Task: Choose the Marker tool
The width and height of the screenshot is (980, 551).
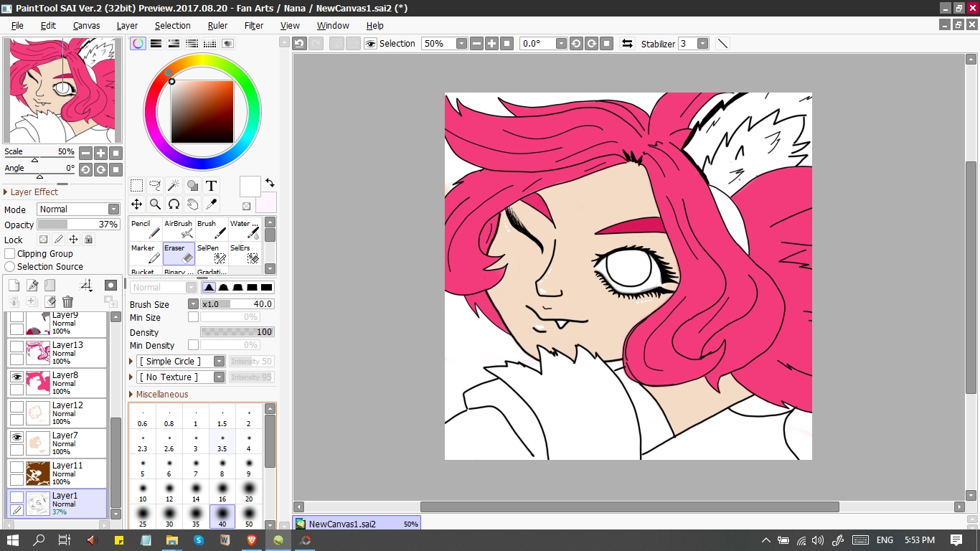Action: 146,254
